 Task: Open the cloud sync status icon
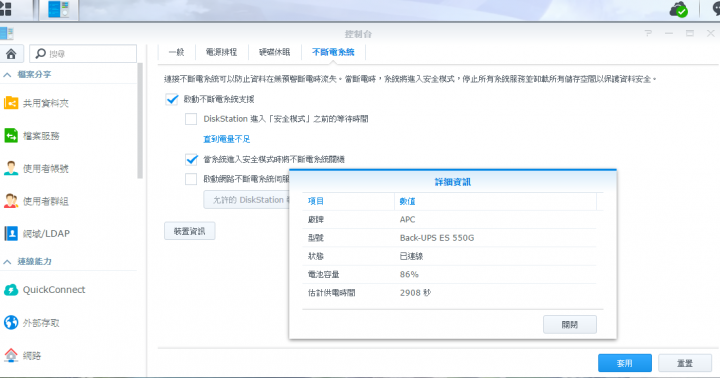679,10
